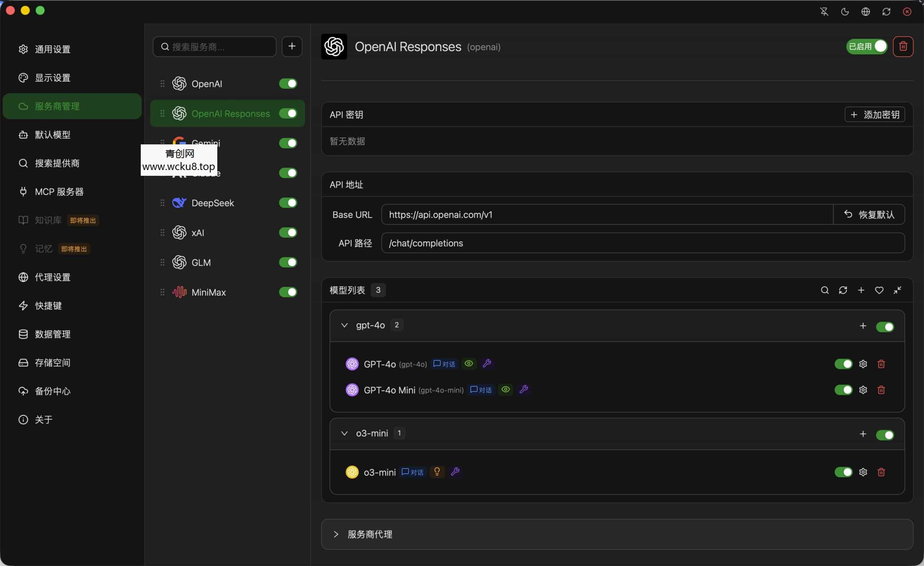The image size is (924, 566).
Task: Open 默认模型 in the settings sidebar
Action: (52, 135)
